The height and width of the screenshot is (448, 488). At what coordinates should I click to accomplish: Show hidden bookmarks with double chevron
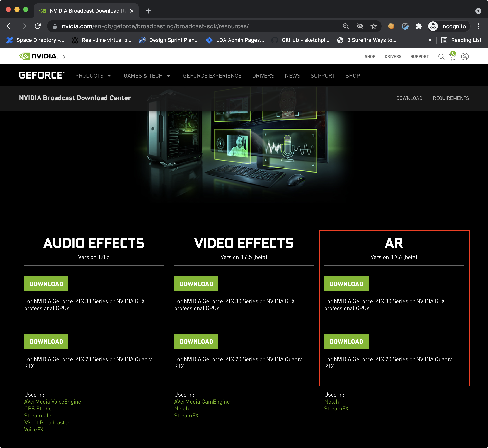click(x=430, y=40)
